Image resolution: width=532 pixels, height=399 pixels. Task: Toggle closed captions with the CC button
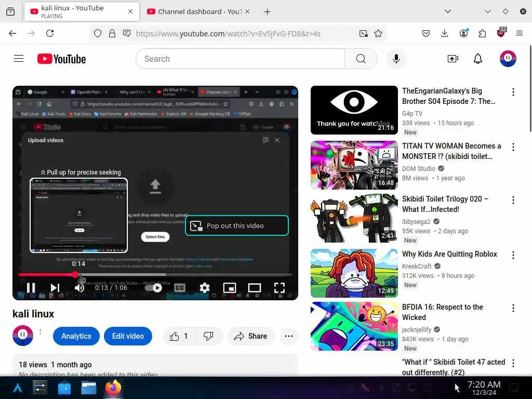click(x=179, y=288)
